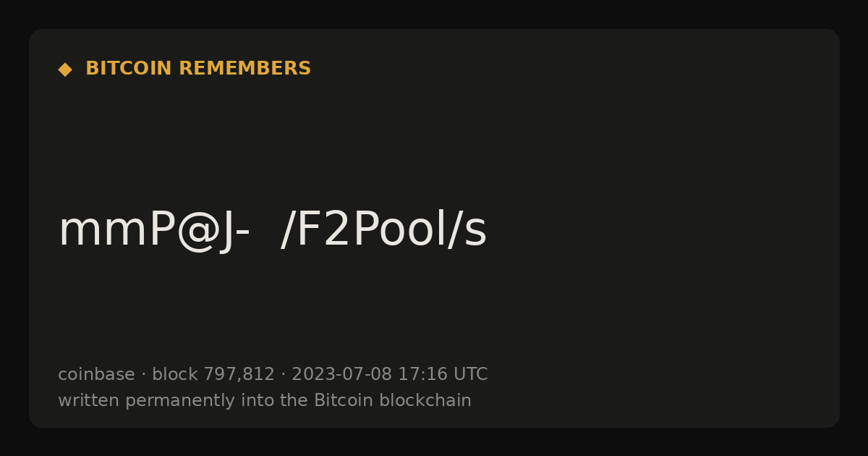Click the word written in the caption
Viewport: 868px width, 456px height.
(x=89, y=400)
